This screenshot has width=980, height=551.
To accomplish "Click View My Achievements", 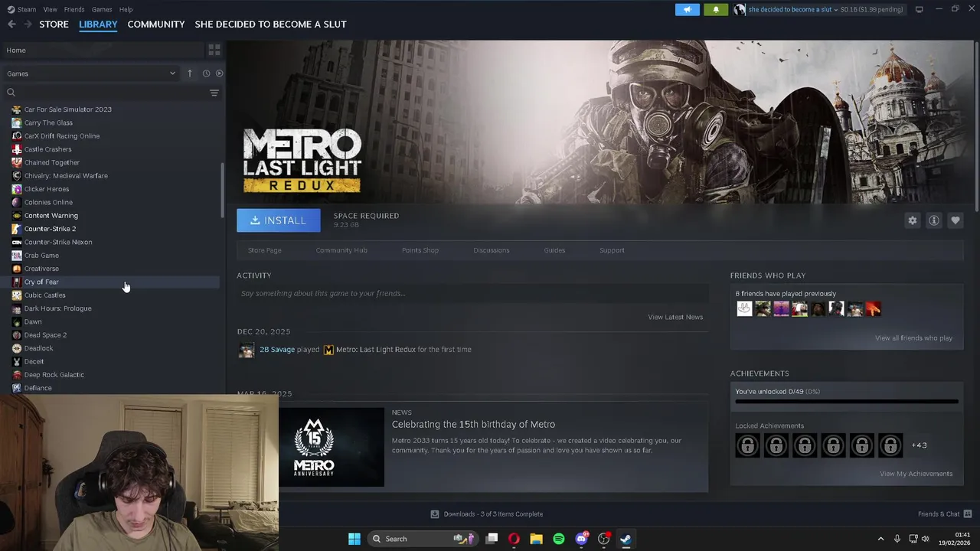I will (x=916, y=474).
